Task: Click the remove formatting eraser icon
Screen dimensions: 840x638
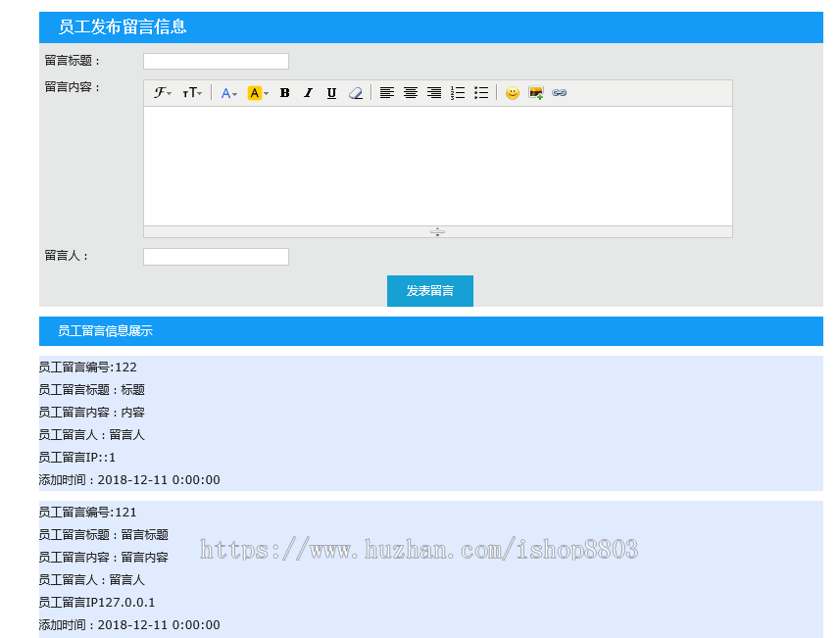Action: (x=355, y=92)
